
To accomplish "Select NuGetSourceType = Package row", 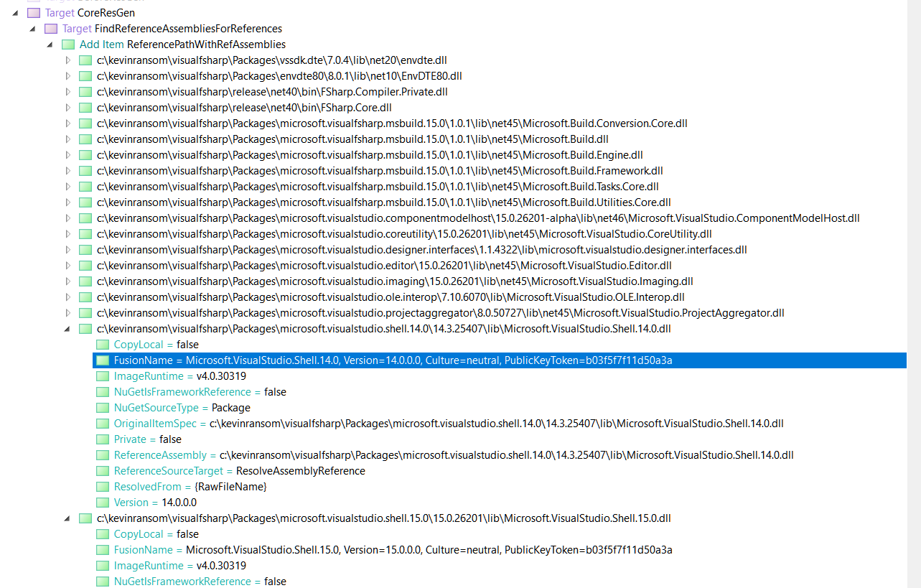I will [x=182, y=408].
